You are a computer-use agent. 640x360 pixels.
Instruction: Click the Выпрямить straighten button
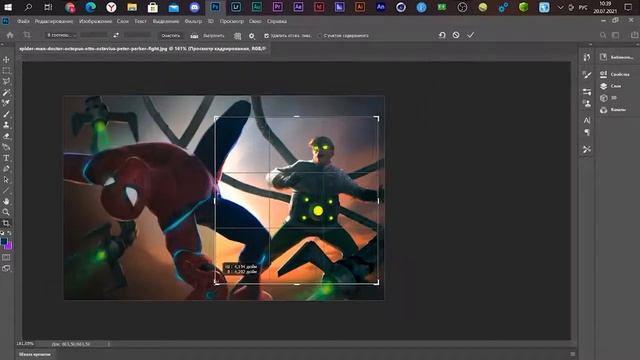click(x=208, y=36)
